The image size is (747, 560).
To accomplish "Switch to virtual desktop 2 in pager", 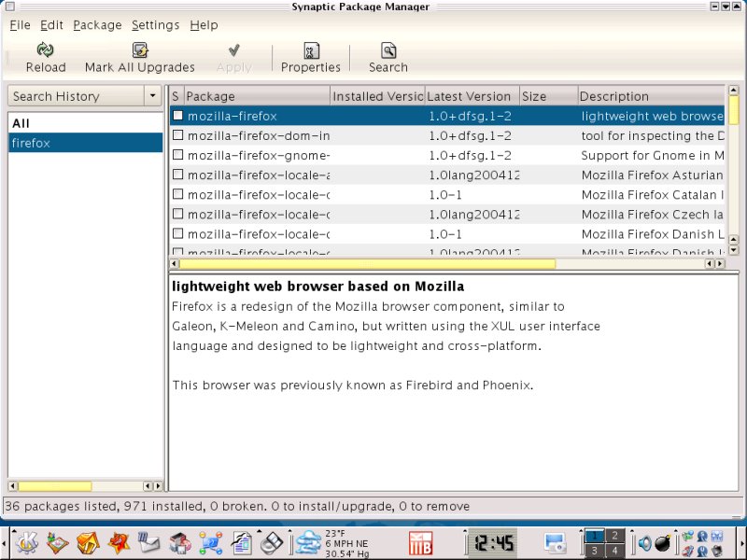I will (x=615, y=535).
